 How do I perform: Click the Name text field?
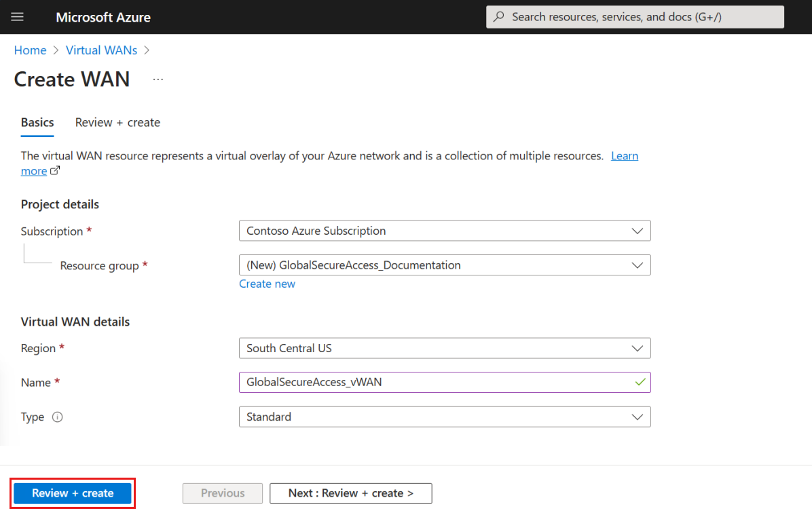pyautogui.click(x=435, y=382)
